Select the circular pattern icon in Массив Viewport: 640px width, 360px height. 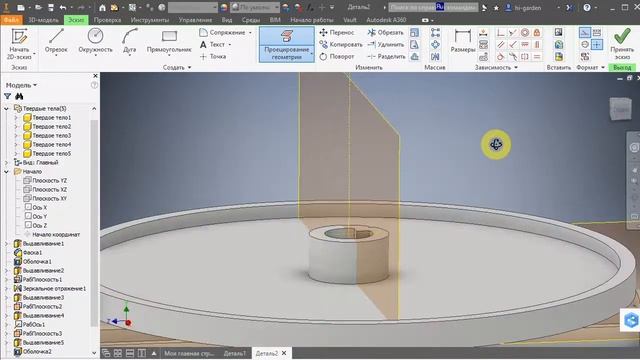pos(435,44)
